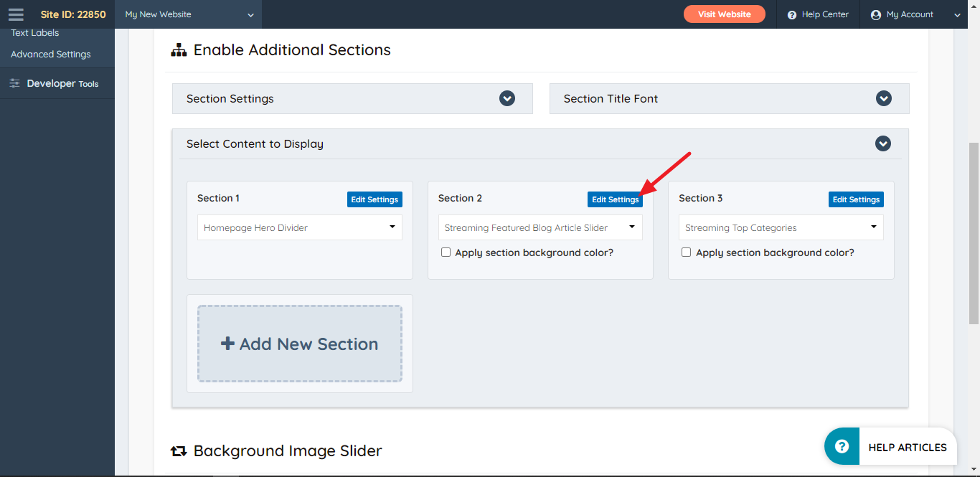980x477 pixels.
Task: Click the Section 1 label
Action: point(218,198)
